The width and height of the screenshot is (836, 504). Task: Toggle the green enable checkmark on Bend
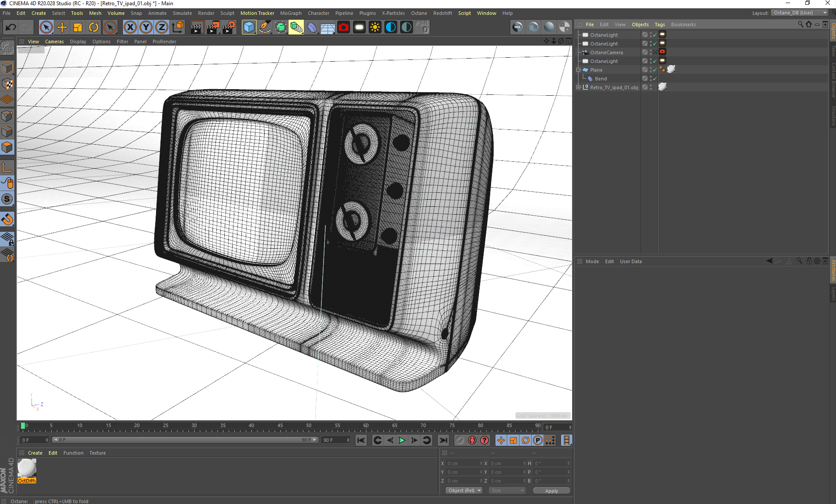654,79
